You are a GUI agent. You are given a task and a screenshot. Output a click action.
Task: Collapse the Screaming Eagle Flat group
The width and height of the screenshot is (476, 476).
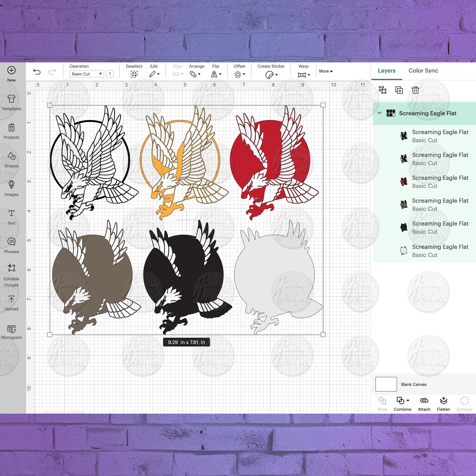tap(379, 113)
